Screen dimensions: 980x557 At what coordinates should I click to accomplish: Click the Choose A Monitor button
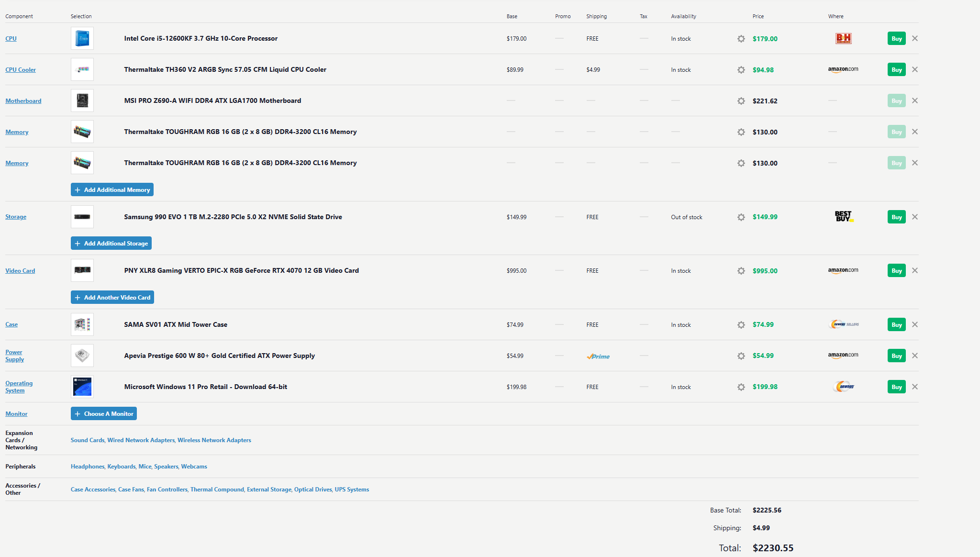104,414
